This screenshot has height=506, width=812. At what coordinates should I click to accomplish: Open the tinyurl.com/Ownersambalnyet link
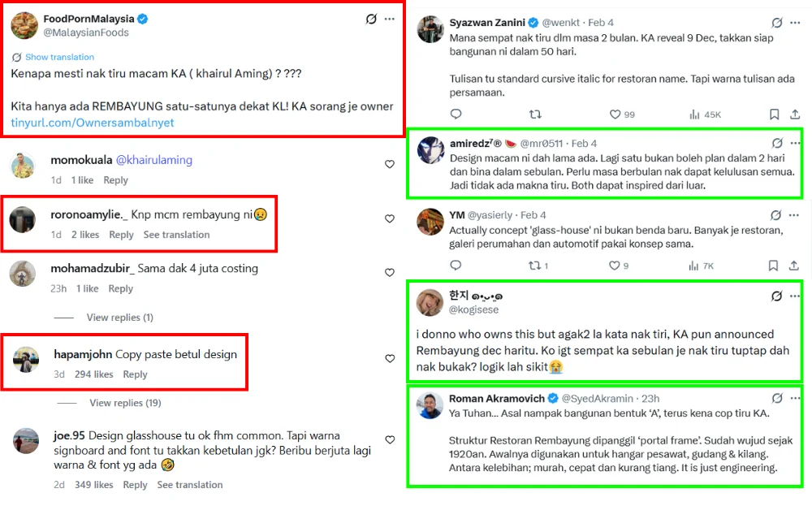pos(93,123)
